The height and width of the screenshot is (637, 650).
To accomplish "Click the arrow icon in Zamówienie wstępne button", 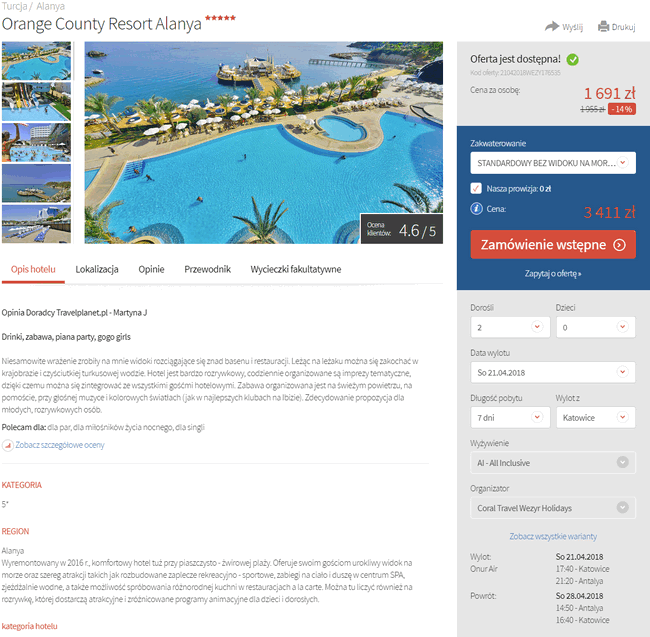I will coord(619,245).
